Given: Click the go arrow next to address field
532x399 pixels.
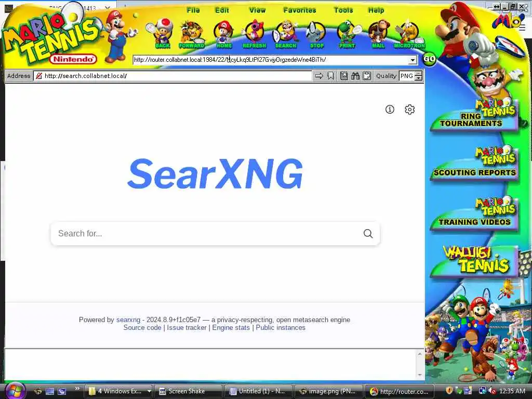Looking at the screenshot, I should pos(319,76).
